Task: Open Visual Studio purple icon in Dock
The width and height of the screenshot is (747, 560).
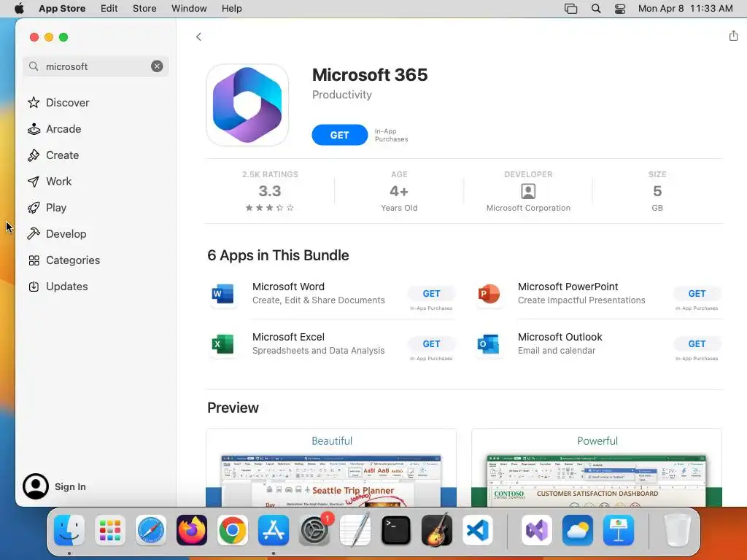Action: coord(537,530)
